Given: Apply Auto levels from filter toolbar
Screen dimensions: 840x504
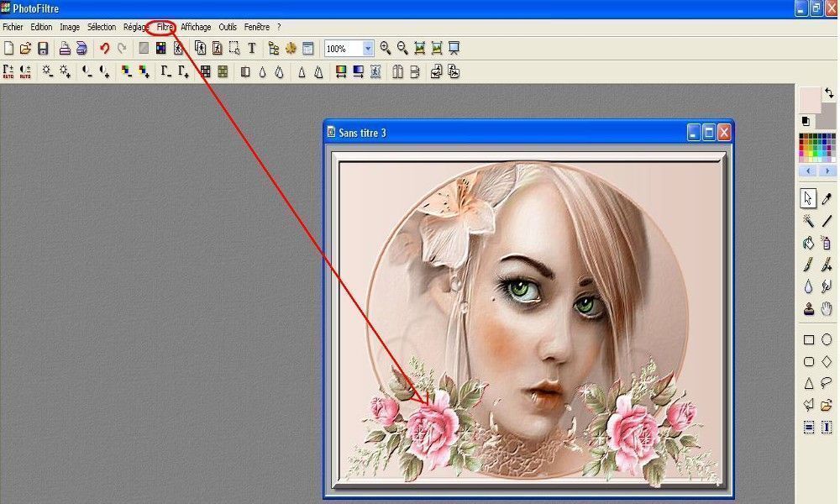Looking at the screenshot, I should click(8, 71).
